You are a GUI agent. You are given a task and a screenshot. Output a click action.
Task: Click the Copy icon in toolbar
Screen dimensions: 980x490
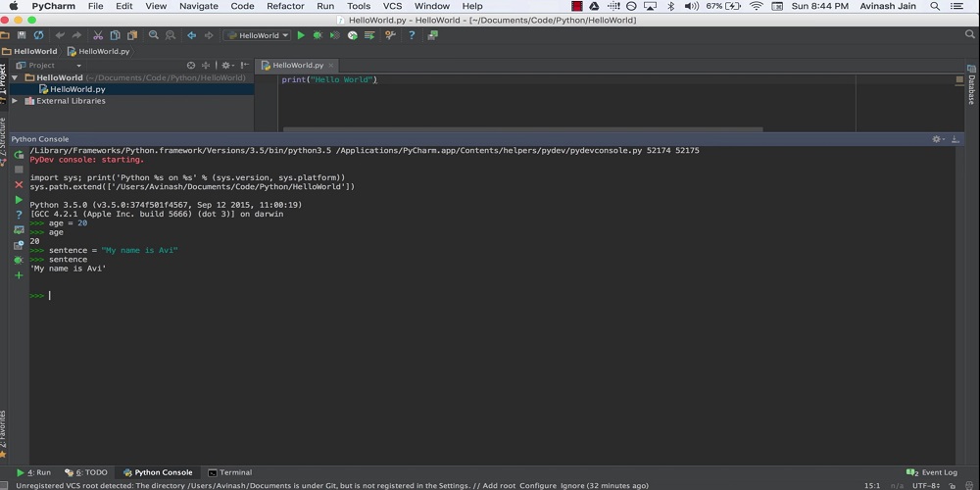click(x=115, y=35)
